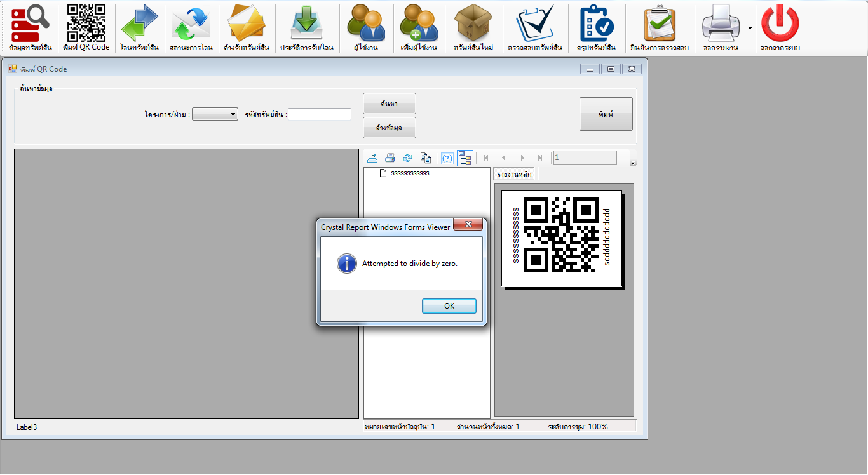
Task: Click ล้างข้อมูล clear button
Action: (390, 128)
